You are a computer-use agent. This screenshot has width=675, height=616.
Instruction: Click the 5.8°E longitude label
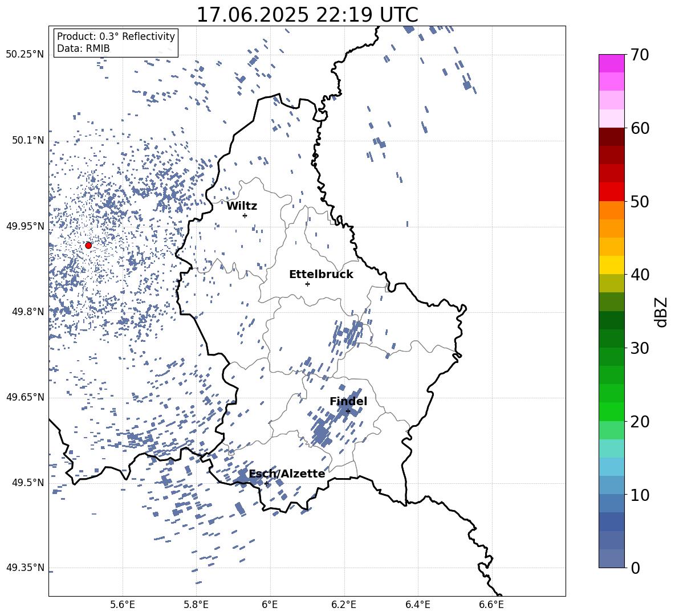196,605
